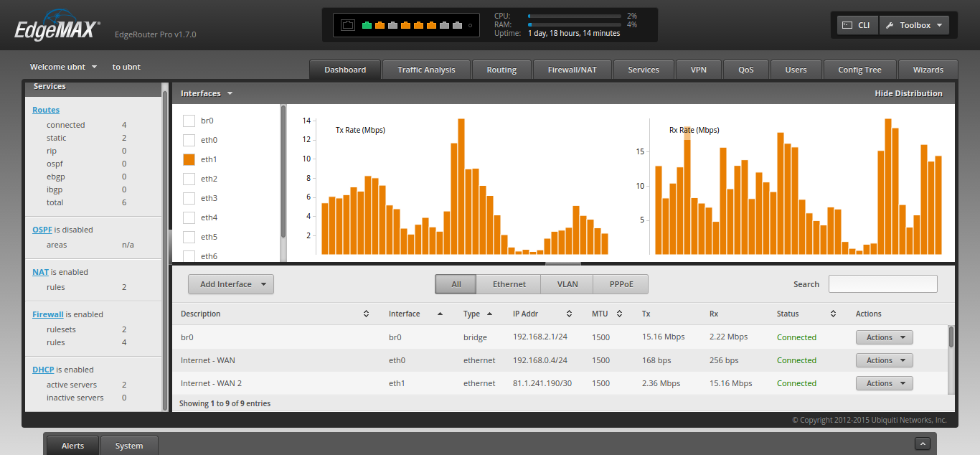
Task: Open the CLI terminal
Action: tap(857, 25)
